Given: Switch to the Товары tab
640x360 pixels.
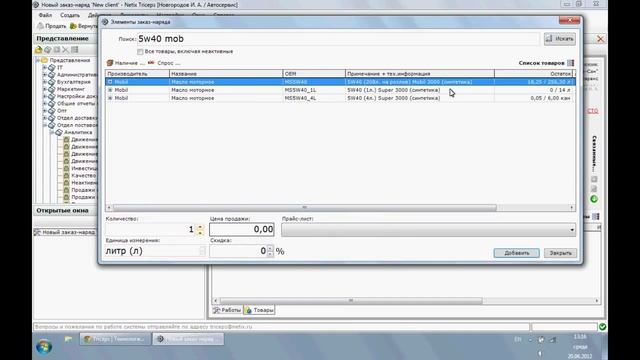Looking at the screenshot, I should [259, 310].
